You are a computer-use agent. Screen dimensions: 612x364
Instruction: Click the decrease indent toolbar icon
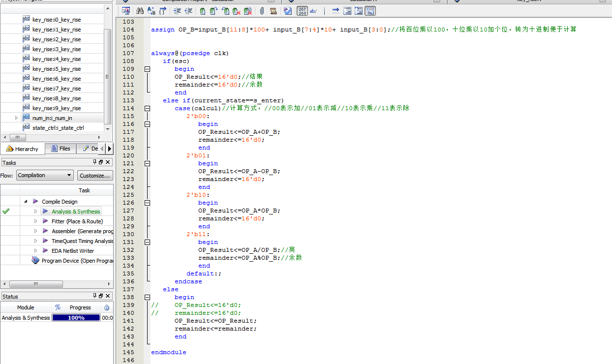(188, 11)
